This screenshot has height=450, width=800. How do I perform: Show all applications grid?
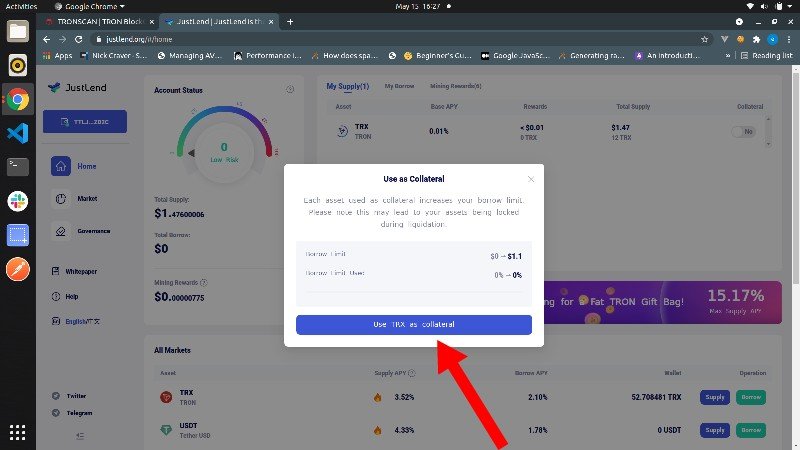[x=18, y=433]
